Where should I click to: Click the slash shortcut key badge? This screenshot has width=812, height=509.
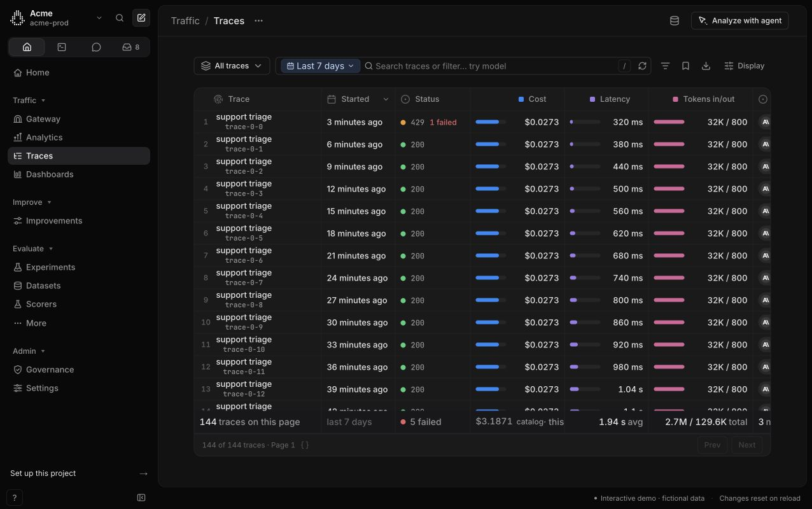pyautogui.click(x=625, y=66)
